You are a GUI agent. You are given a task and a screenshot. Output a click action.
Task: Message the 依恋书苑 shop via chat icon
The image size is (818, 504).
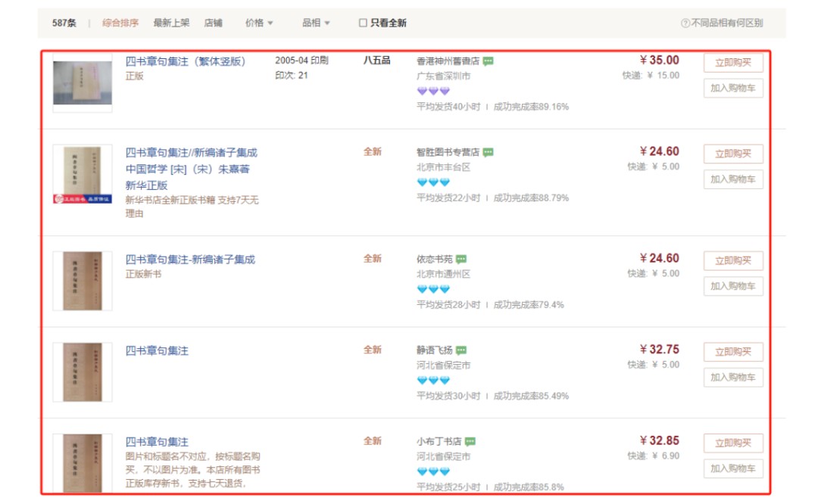[461, 260]
